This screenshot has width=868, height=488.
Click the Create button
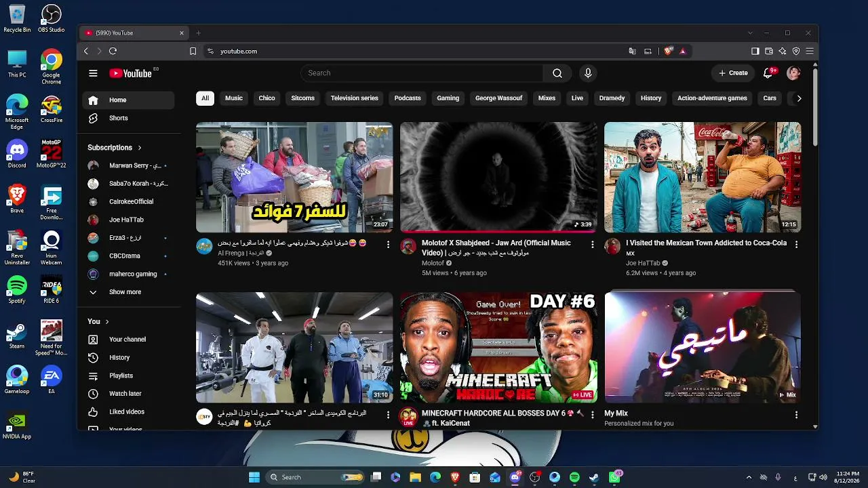click(733, 73)
